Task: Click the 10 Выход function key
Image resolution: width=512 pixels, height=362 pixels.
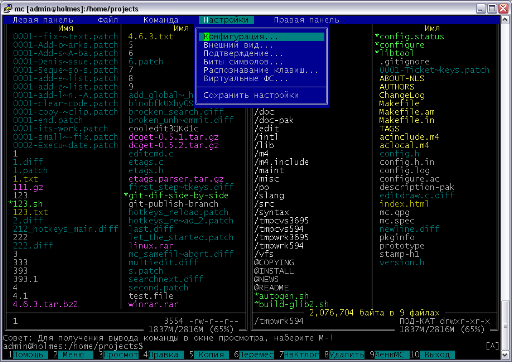Action: coord(433,355)
